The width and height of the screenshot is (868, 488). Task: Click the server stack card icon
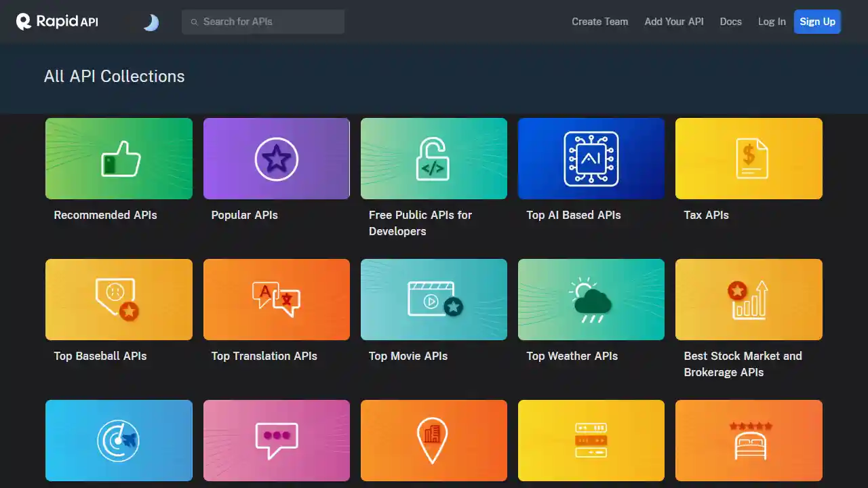pos(591,440)
